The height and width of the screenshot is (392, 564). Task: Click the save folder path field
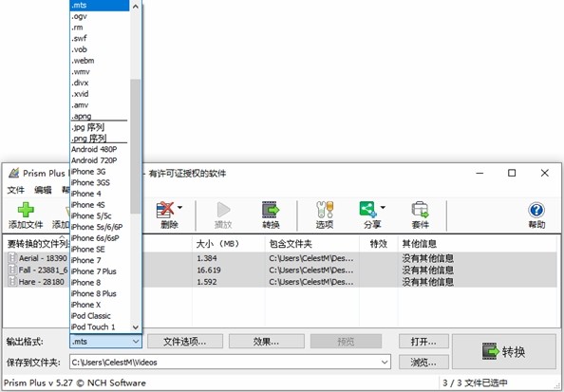[230, 363]
